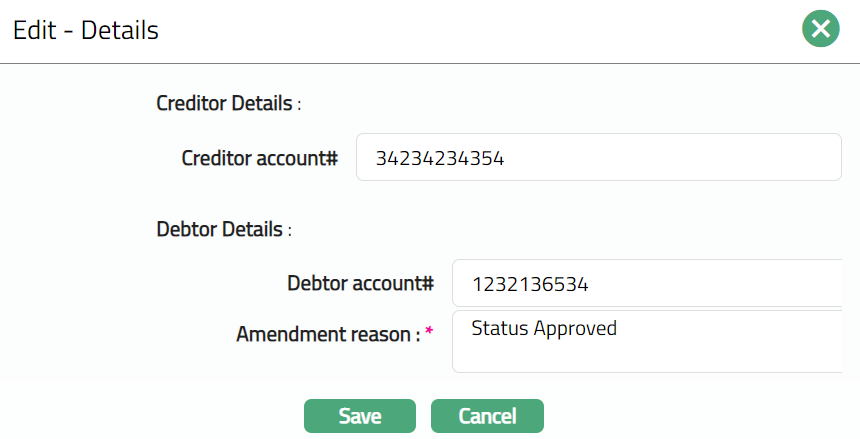
Task: Click inside the Amendment reason text area
Action: (646, 350)
